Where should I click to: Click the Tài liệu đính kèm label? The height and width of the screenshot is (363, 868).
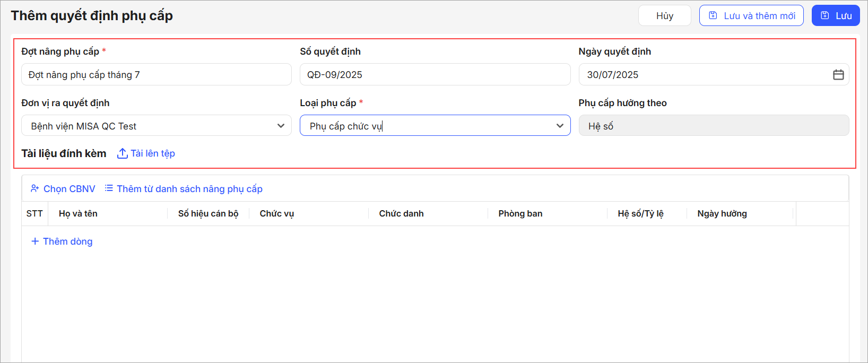(64, 153)
